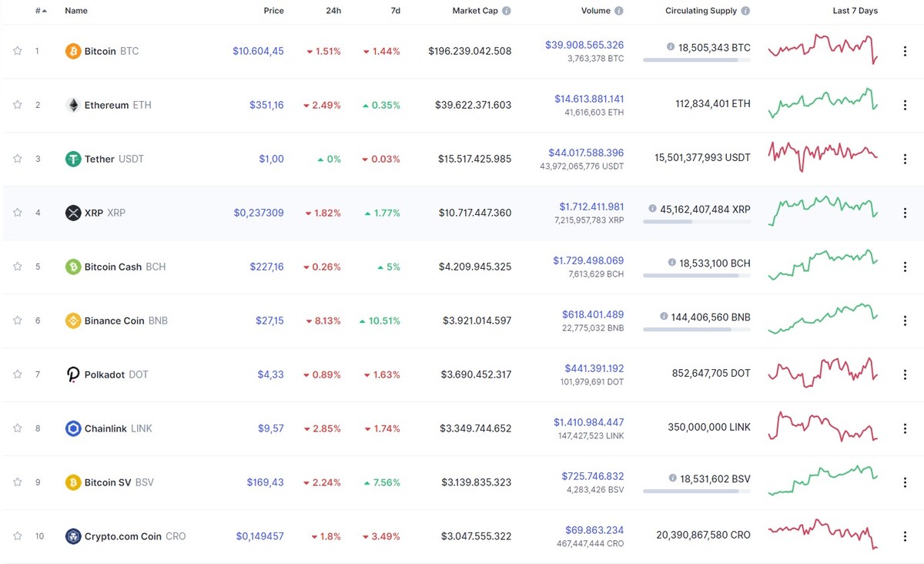924x564 pixels.
Task: Favorite Bitcoin using its star icon
Action: point(17,51)
